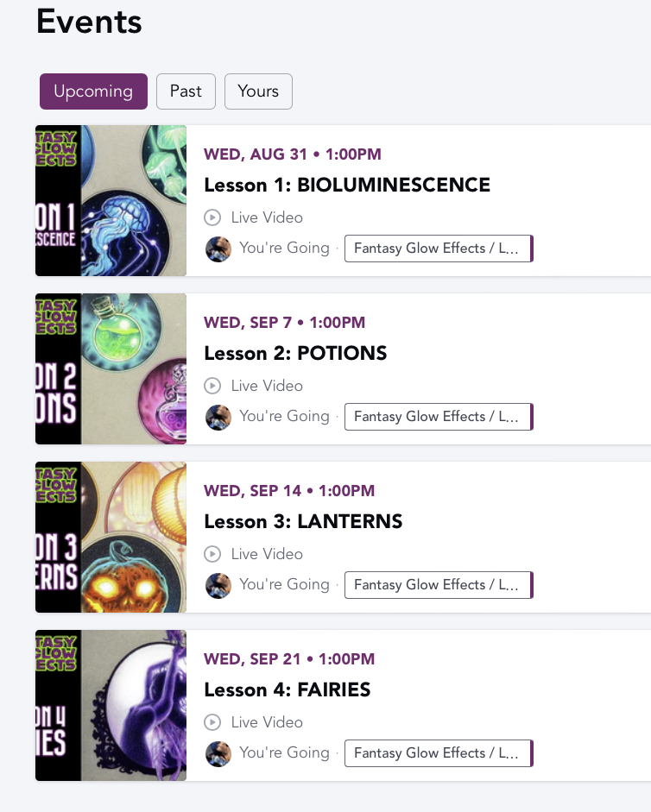Click the attendee avatar on Lesson 1 BIOLUMINESCENCE

point(218,249)
